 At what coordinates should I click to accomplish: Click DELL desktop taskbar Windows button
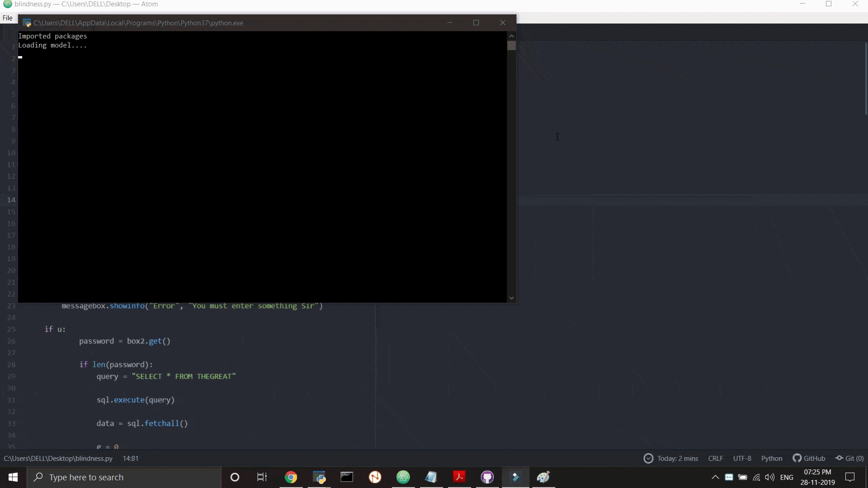click(x=12, y=477)
